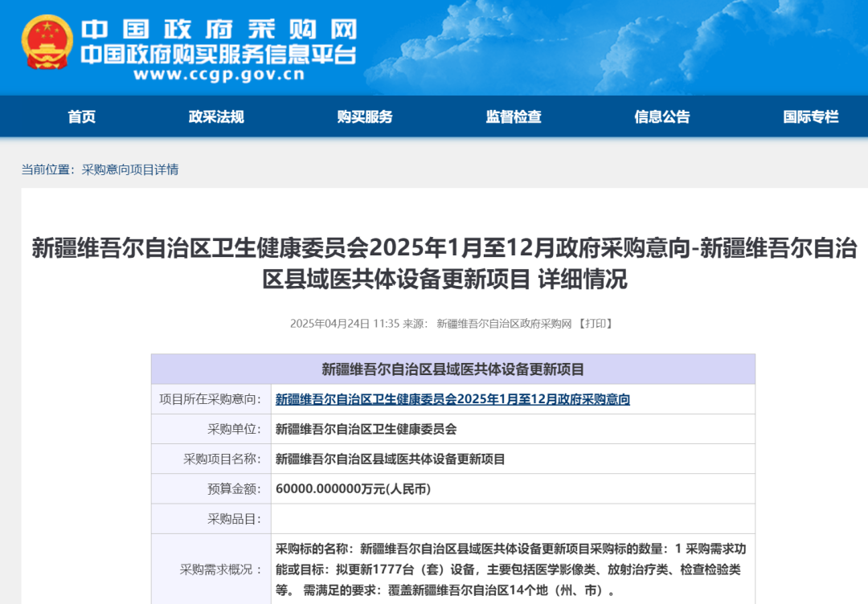
Task: Select 信息公告 in the navigation
Action: tap(662, 116)
